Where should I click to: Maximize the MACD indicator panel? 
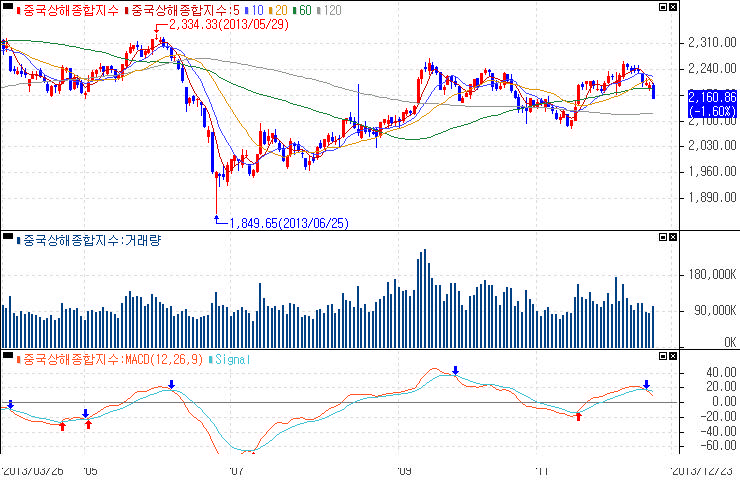[x=662, y=357]
